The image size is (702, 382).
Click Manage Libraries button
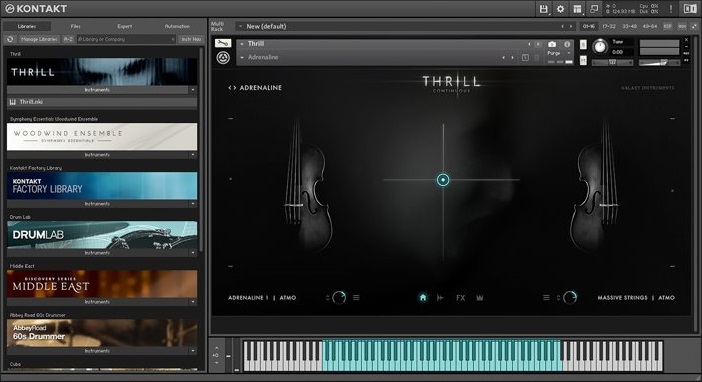pyautogui.click(x=39, y=39)
